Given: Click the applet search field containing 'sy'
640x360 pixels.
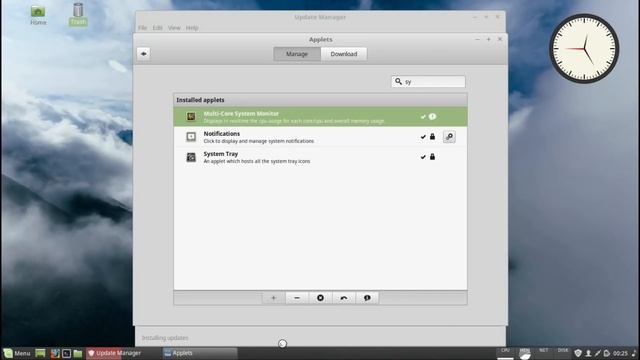Looking at the screenshot, I should [428, 82].
